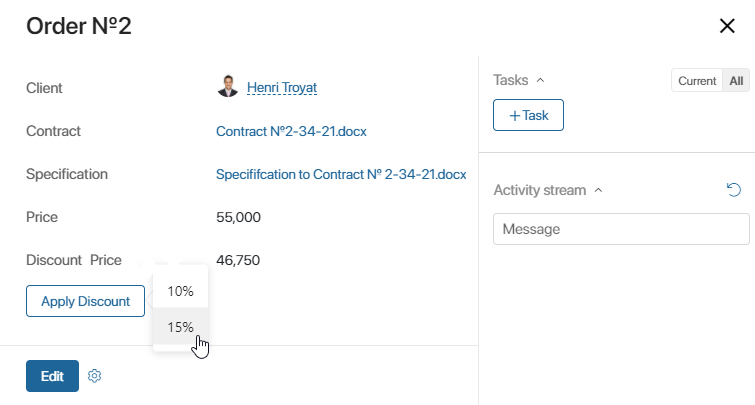
Task: Switch task filter to All
Action: click(x=736, y=80)
